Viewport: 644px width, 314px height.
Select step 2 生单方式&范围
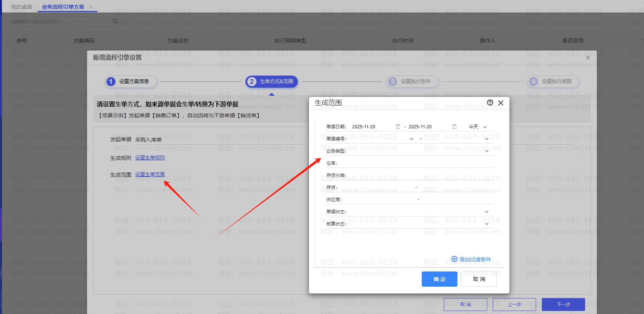(272, 81)
